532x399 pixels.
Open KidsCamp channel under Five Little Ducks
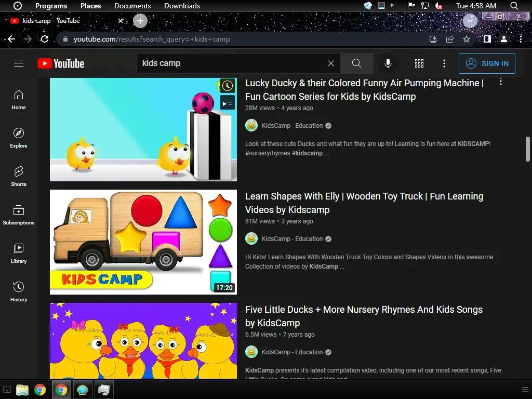(292, 352)
